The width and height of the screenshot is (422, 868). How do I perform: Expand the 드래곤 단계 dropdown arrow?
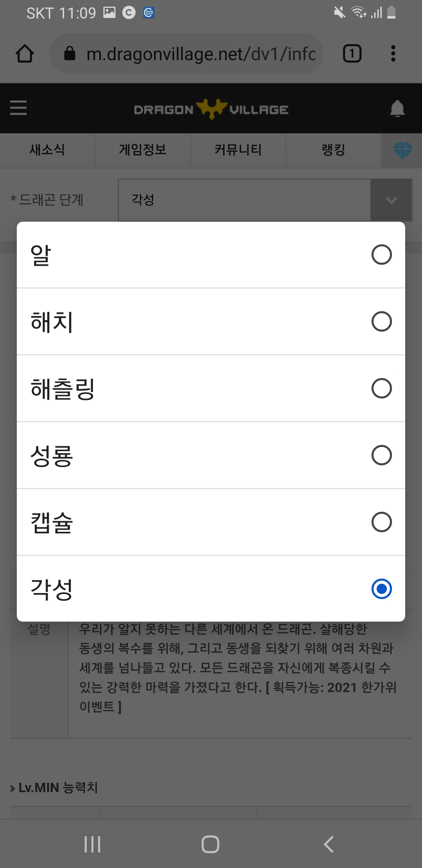(391, 200)
